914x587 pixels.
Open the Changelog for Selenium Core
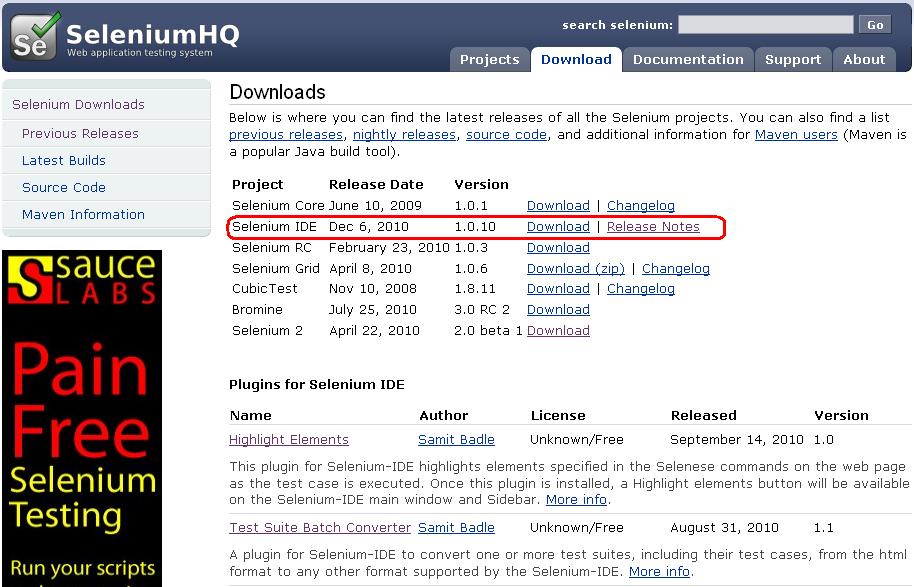[x=640, y=205]
